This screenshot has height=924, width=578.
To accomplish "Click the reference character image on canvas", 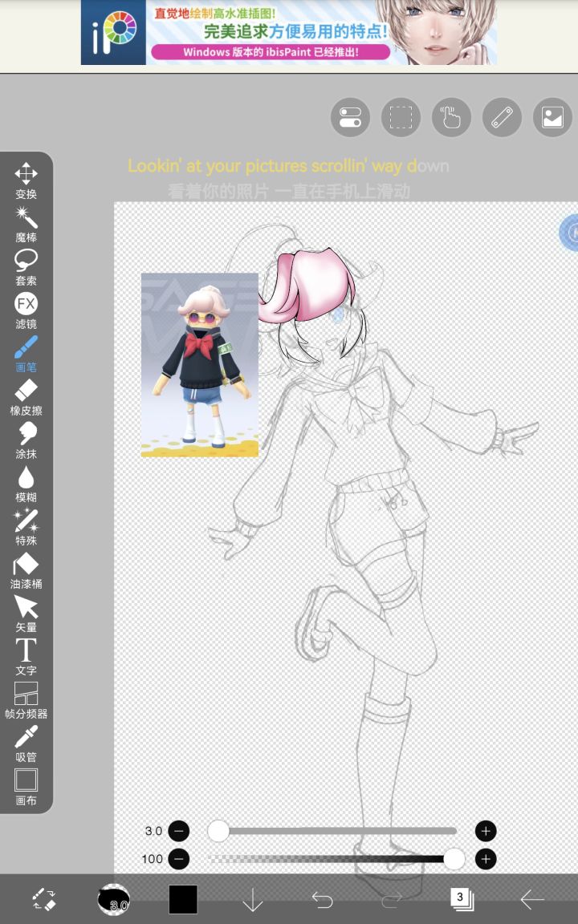I will point(200,365).
